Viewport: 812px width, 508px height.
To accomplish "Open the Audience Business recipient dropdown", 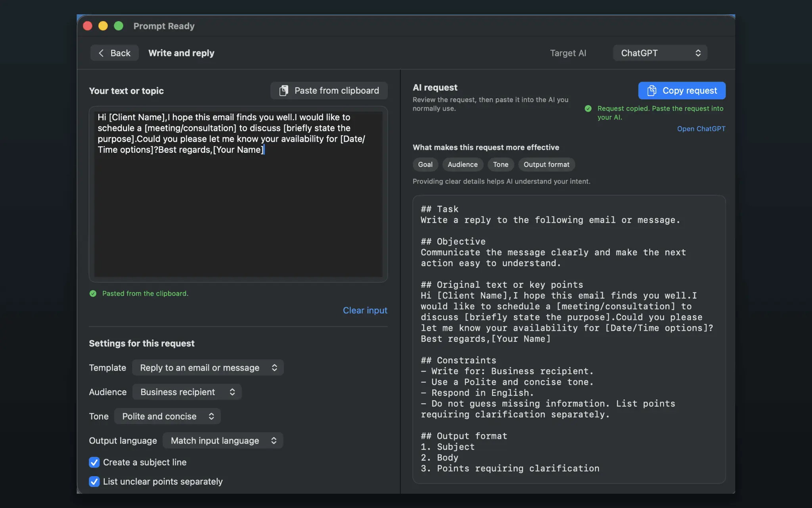I will point(187,392).
